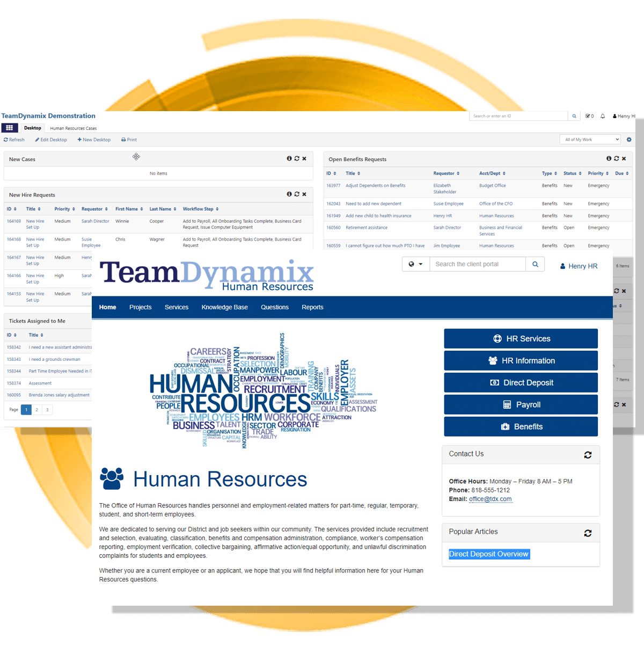
Task: Show info for Open Benefits Requests
Action: coord(609,158)
